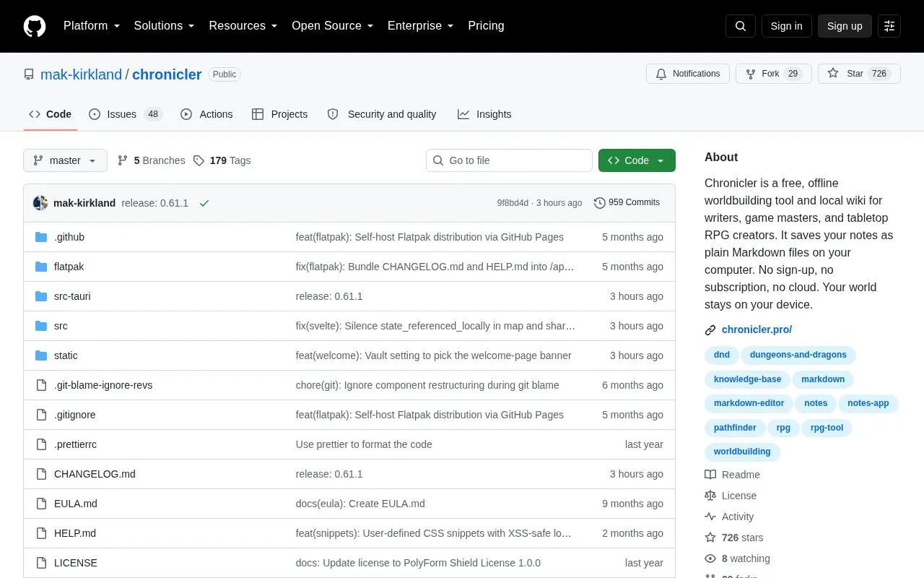Expand the master branch dropdown
The image size is (924, 578).
click(x=65, y=160)
